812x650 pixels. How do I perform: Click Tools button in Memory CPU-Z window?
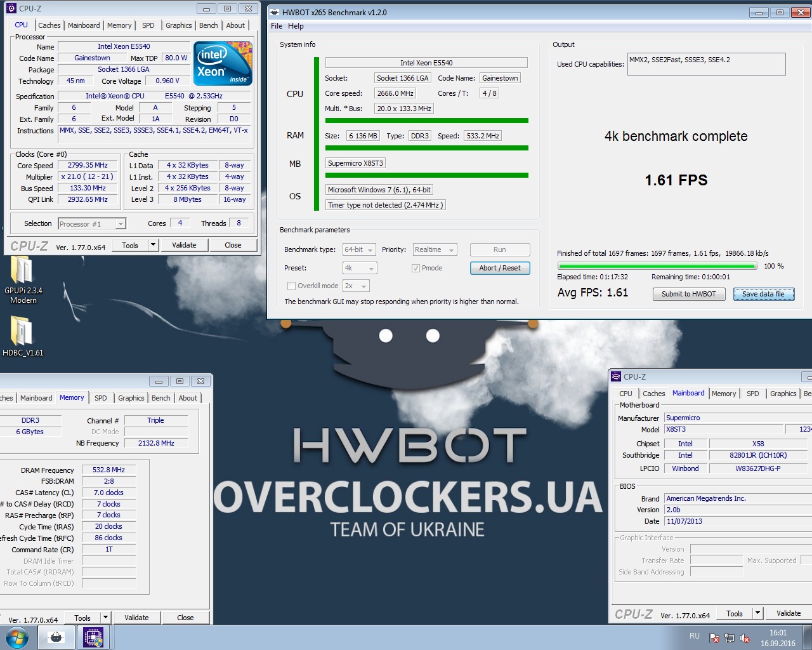tap(82, 618)
